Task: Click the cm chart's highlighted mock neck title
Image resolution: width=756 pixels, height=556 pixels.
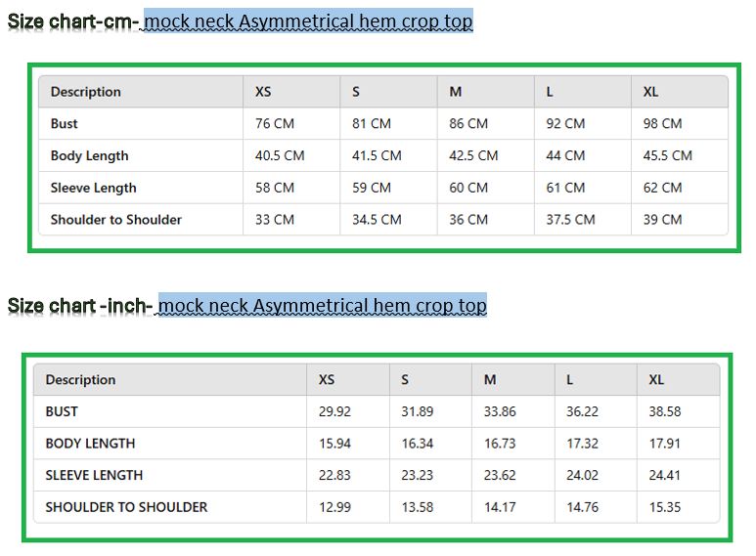Action: (308, 21)
